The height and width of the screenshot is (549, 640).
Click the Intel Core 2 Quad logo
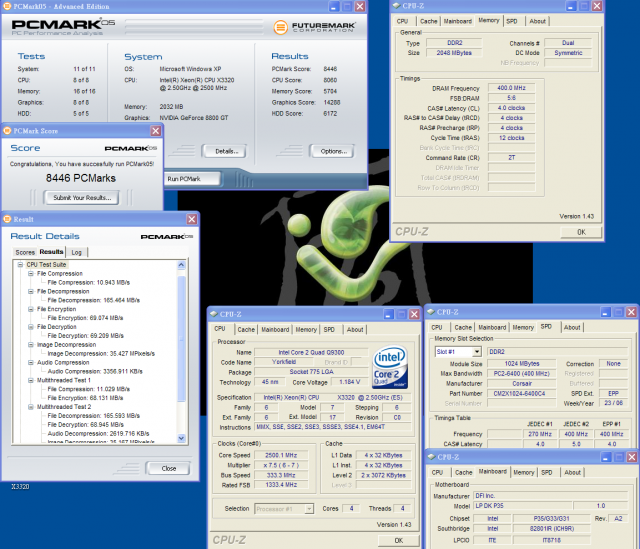point(390,367)
